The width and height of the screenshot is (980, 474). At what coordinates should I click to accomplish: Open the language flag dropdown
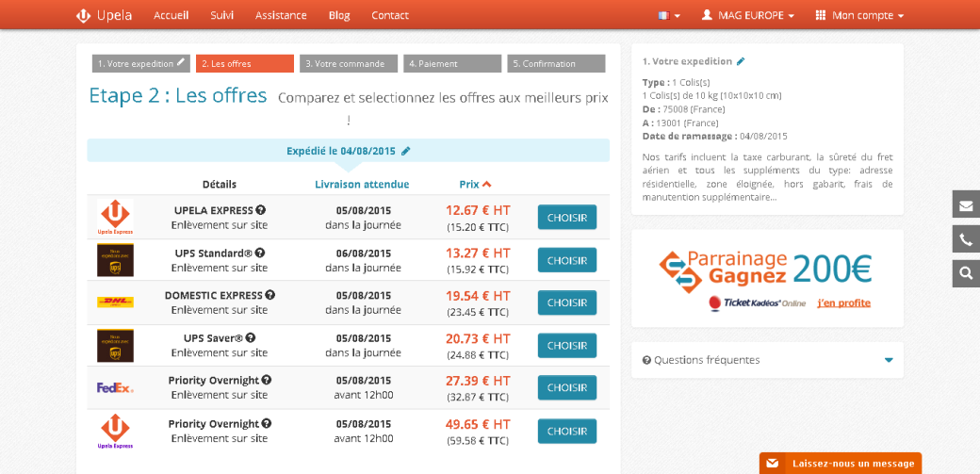tap(669, 15)
